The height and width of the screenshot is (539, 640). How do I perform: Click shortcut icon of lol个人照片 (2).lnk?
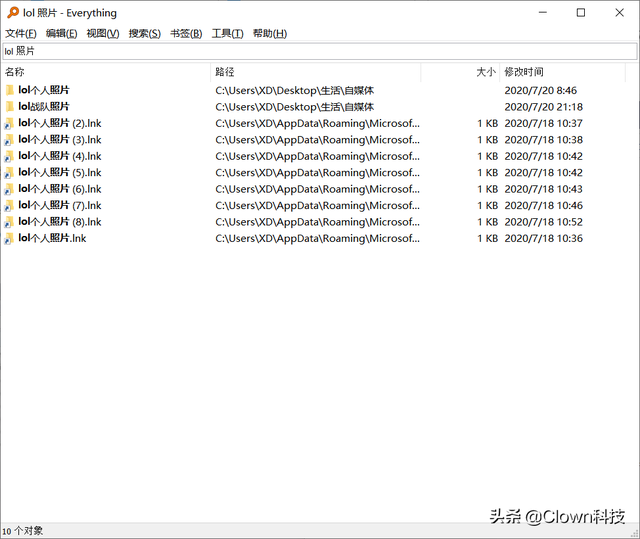tap(9, 124)
